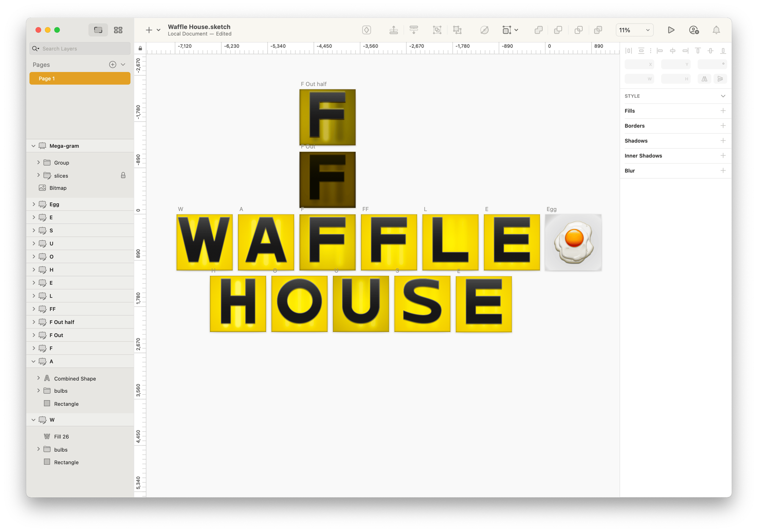Select the Combined Shape layer
Screen dimensions: 758x532
(75, 379)
